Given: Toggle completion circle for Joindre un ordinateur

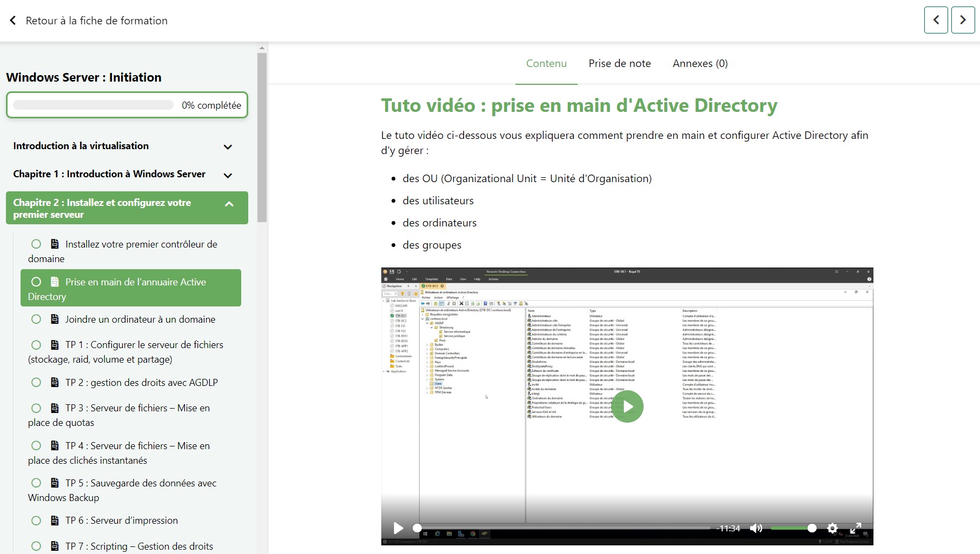Looking at the screenshot, I should [x=36, y=319].
